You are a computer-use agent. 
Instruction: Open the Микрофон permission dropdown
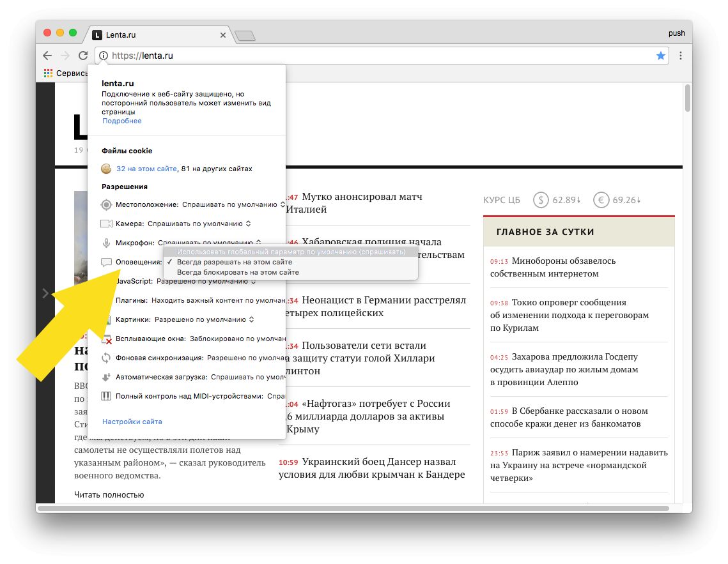coord(210,241)
